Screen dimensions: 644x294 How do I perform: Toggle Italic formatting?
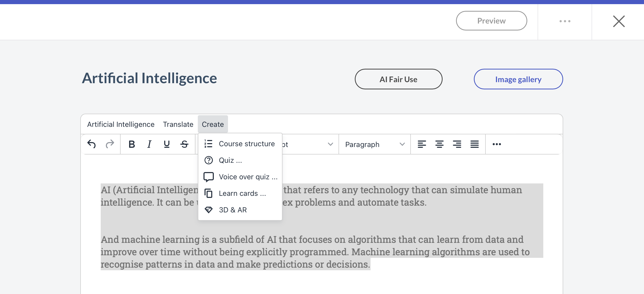tap(149, 144)
